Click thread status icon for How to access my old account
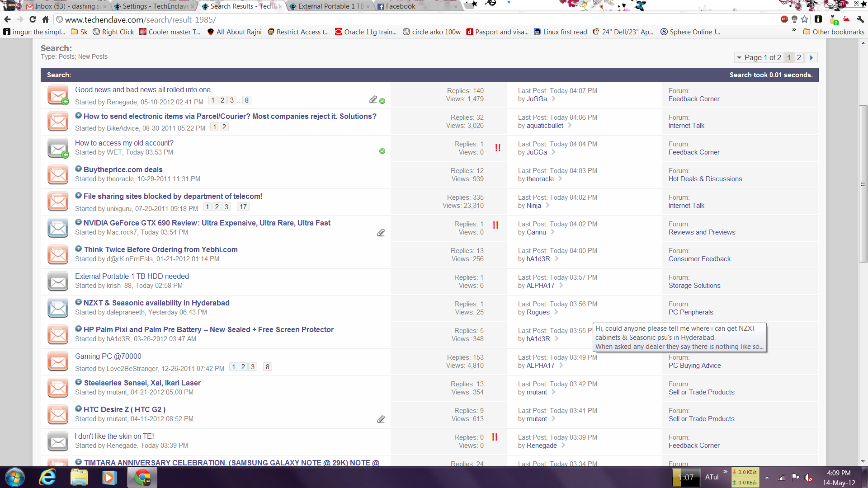 point(58,148)
